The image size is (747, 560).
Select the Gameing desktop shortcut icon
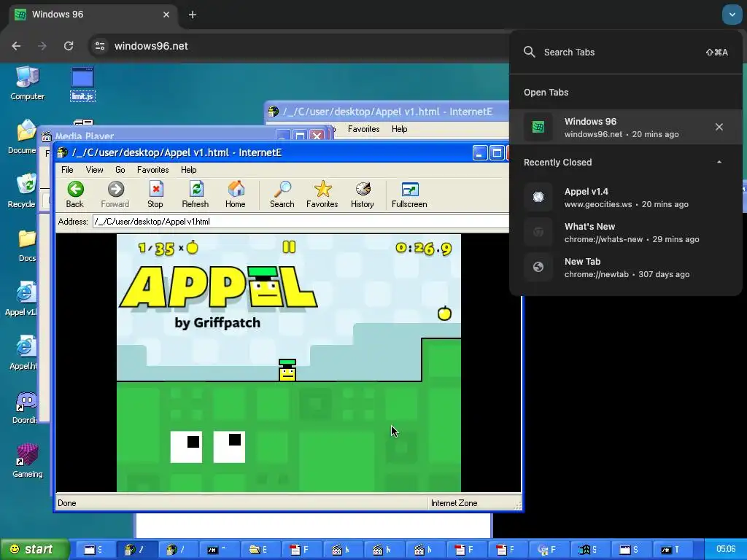tap(27, 461)
